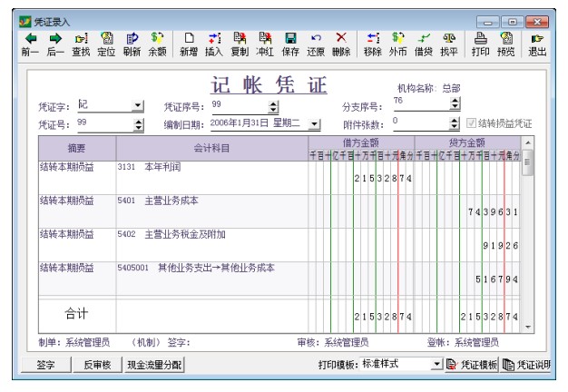Screen dimensions: 568x392
Task: Click the 5405001 row credit amount
Action: tap(496, 279)
